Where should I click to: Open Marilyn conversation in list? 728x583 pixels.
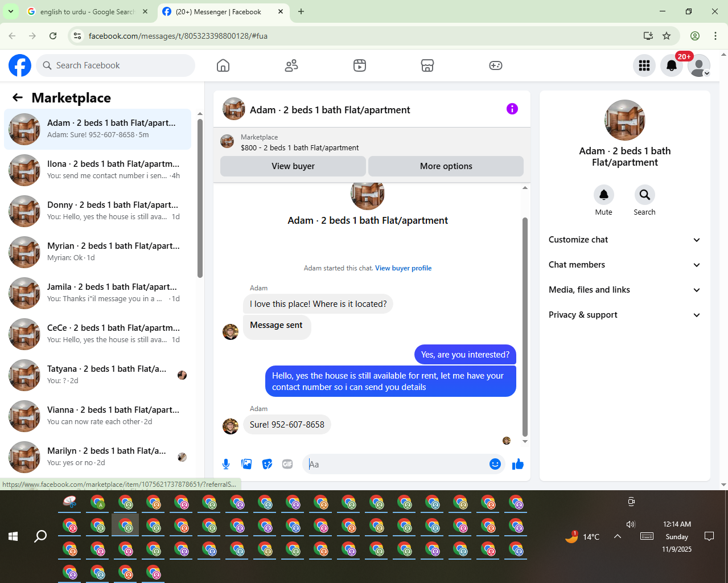[97, 457]
